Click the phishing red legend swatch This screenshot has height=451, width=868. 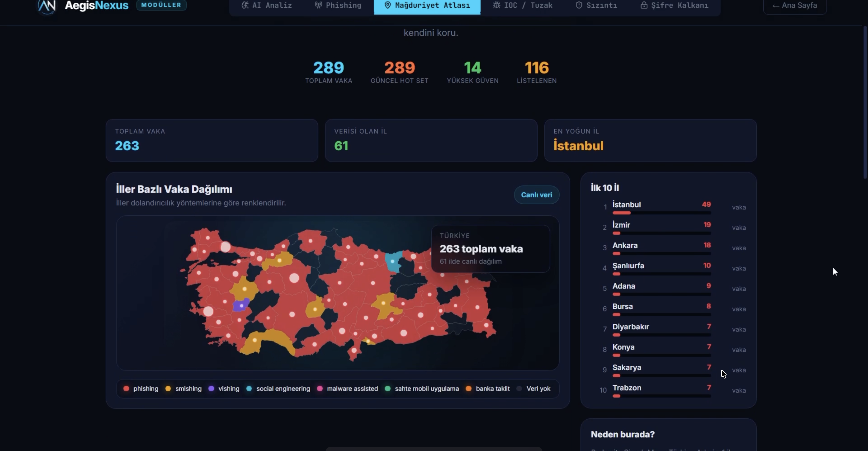tap(126, 388)
